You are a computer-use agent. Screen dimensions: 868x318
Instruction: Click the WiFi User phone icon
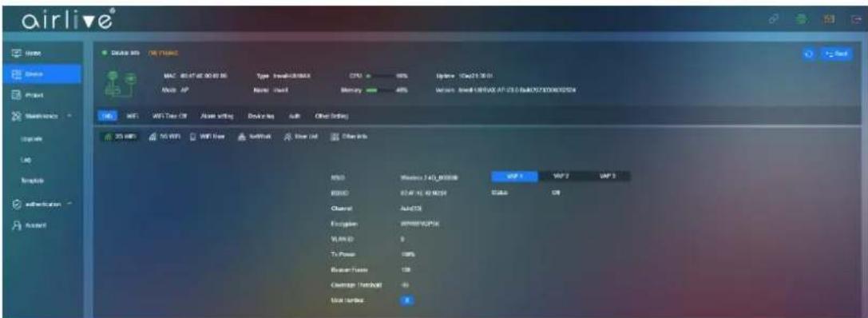click(x=192, y=137)
